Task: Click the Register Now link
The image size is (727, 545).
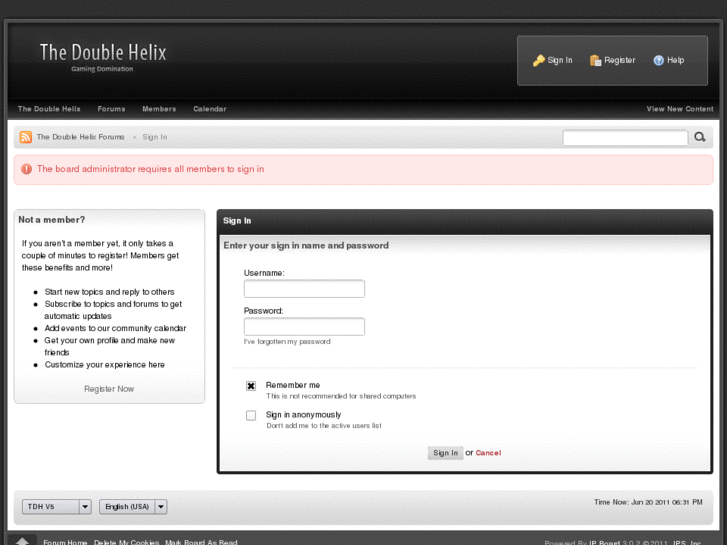Action: point(109,389)
